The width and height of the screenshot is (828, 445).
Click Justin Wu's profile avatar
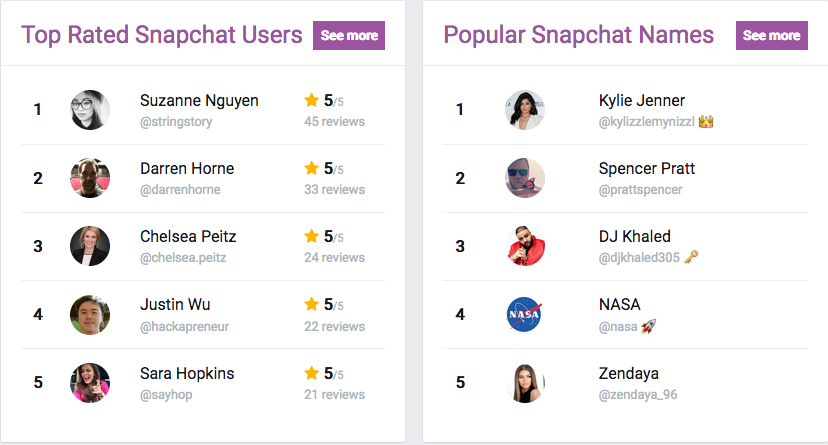tap(90, 315)
